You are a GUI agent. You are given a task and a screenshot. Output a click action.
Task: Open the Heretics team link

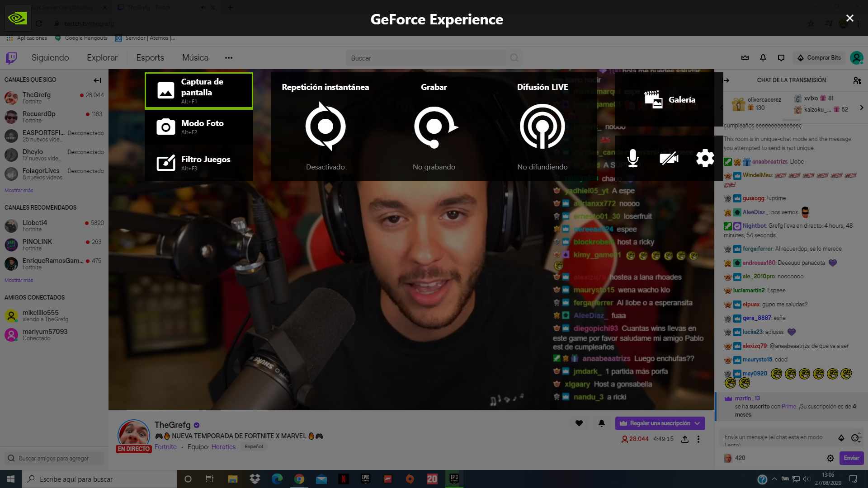[223, 447]
